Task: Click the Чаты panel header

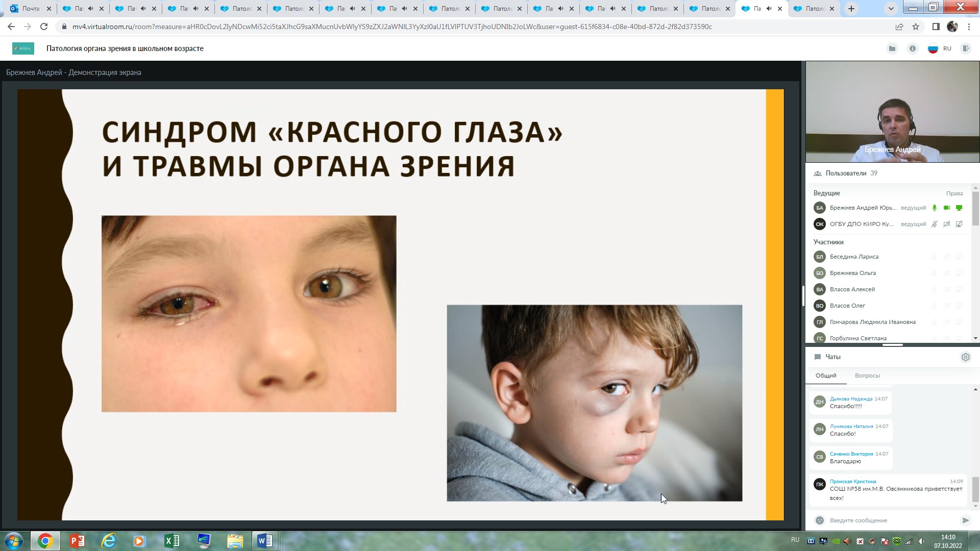Action: click(833, 357)
